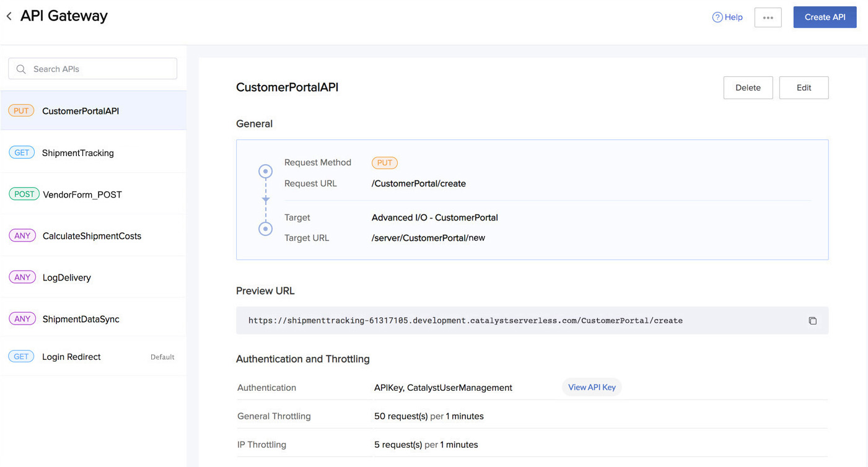Screen dimensions: 868x467
Task: Copy the Preview URL with the copy icon
Action: 812,321
